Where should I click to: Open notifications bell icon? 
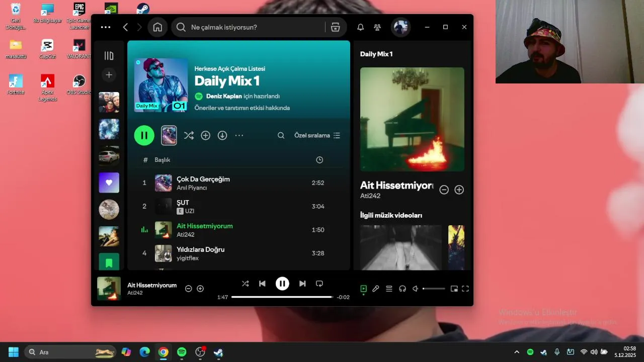(361, 27)
